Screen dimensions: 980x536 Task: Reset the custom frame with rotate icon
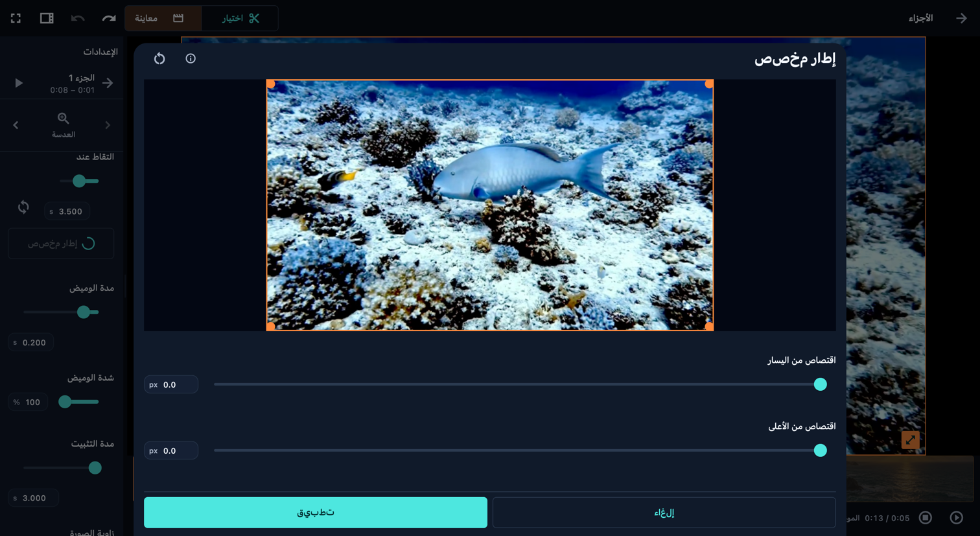point(159,58)
